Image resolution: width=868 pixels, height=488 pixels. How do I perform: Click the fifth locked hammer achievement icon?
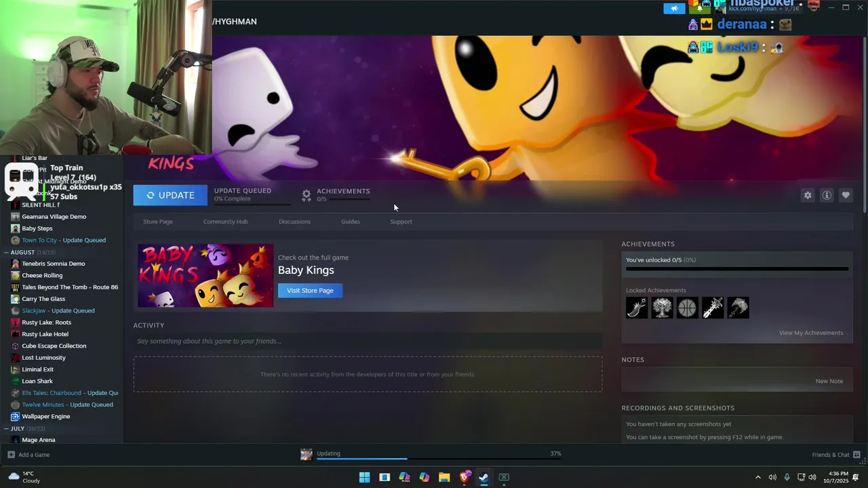(738, 308)
